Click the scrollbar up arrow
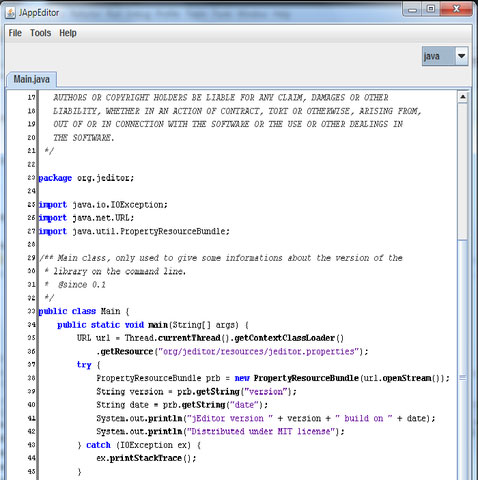Image resolution: width=478 pixels, height=480 pixels. coord(463,97)
